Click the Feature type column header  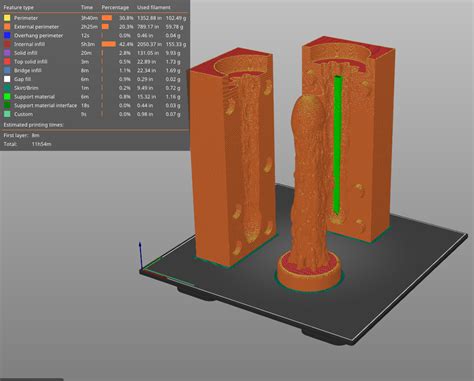19,7
